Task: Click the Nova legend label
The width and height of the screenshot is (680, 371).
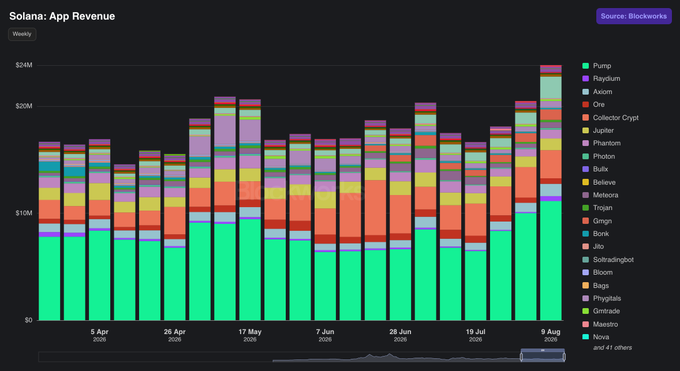Action: (601, 337)
